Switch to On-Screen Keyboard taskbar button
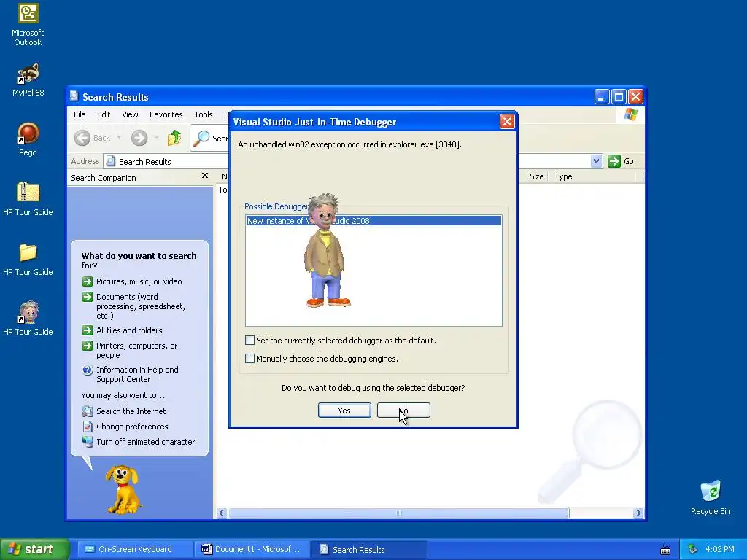This screenshot has width=747, height=560. click(x=135, y=549)
